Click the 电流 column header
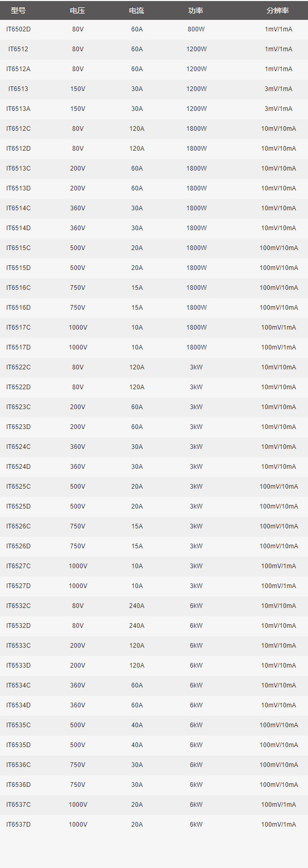 pyautogui.click(x=136, y=10)
